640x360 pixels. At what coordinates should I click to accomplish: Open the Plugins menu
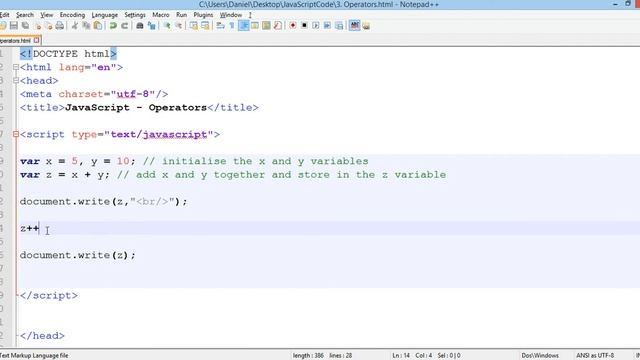pyautogui.click(x=203, y=15)
